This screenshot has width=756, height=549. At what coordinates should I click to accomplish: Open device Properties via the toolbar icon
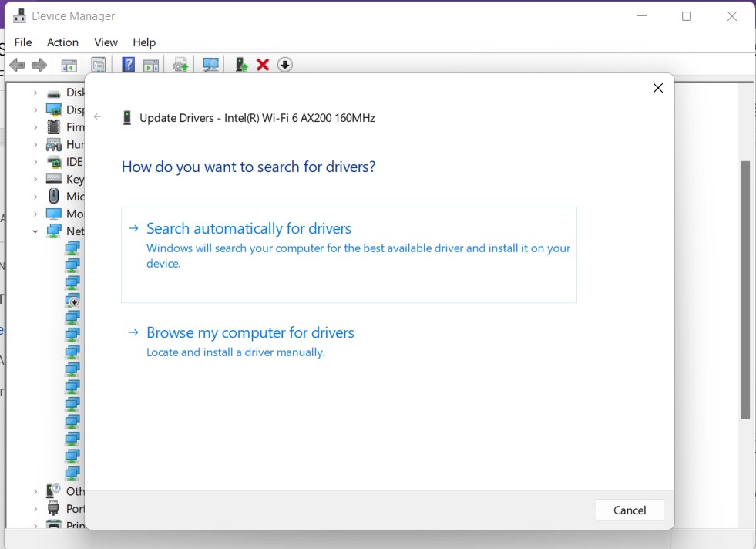tap(99, 65)
